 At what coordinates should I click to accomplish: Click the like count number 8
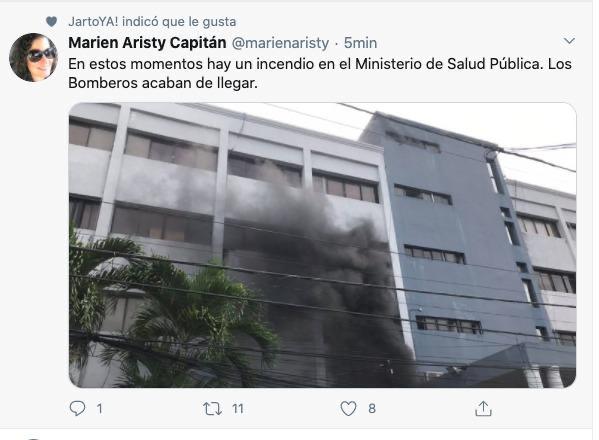(x=372, y=409)
